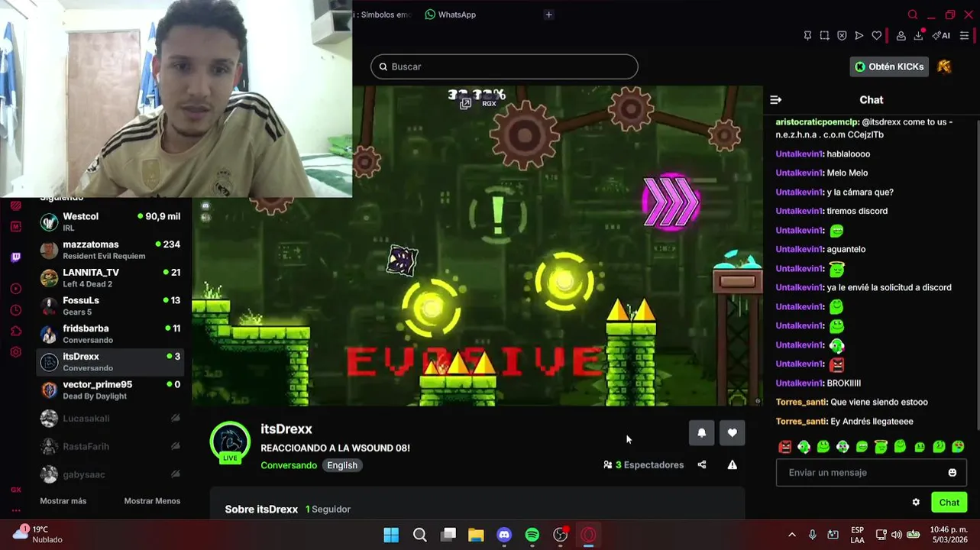Share the itsDrexx stream
980x550 pixels.
pos(702,464)
